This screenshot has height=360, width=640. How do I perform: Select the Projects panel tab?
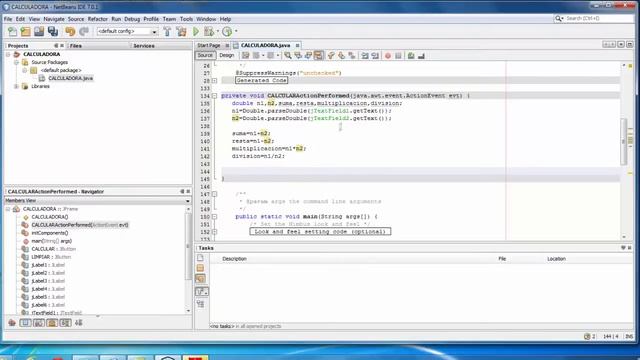18,46
